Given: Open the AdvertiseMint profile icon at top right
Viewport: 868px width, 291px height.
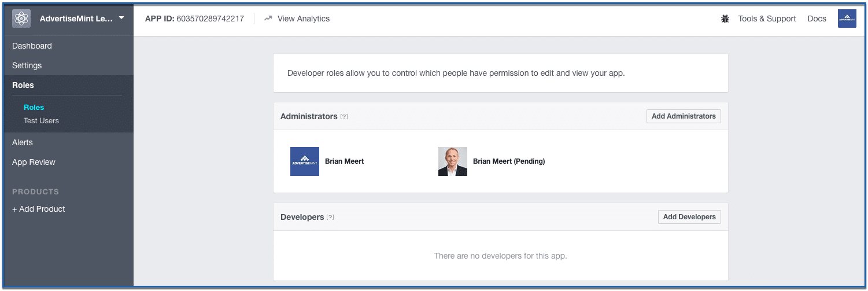Looking at the screenshot, I should click(847, 19).
